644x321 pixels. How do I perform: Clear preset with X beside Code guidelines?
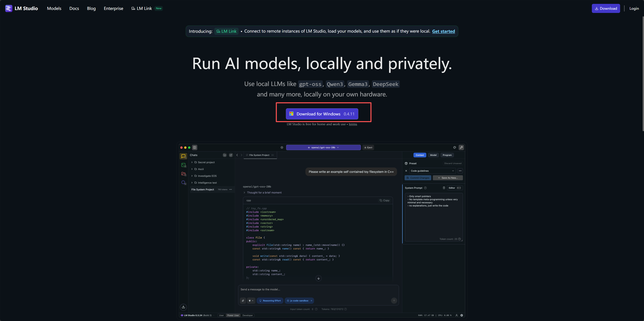click(406, 171)
